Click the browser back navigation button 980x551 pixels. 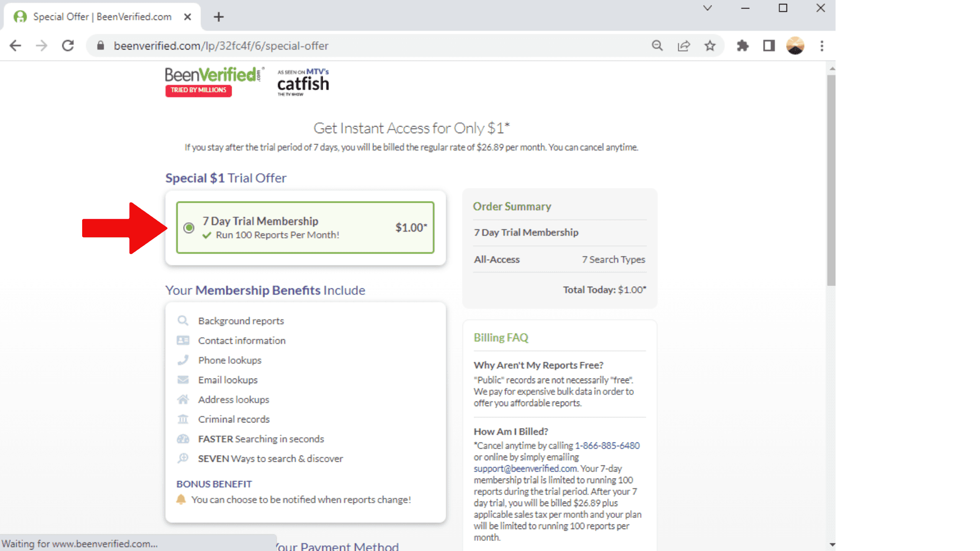coord(15,46)
